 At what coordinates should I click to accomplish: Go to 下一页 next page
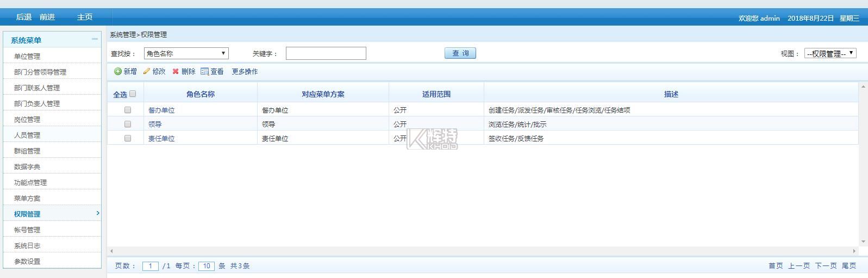pyautogui.click(x=826, y=265)
